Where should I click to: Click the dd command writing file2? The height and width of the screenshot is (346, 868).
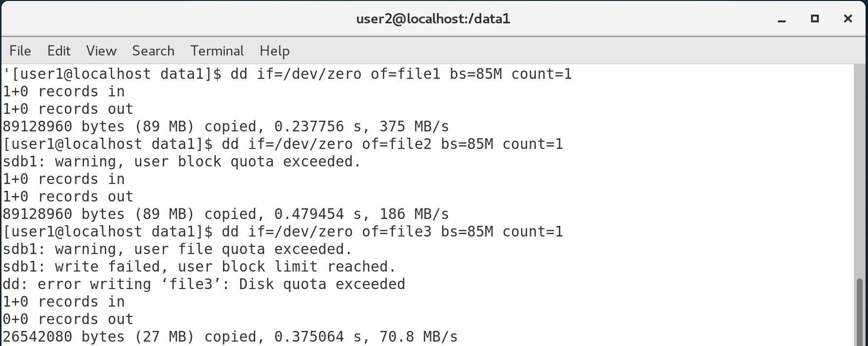392,144
